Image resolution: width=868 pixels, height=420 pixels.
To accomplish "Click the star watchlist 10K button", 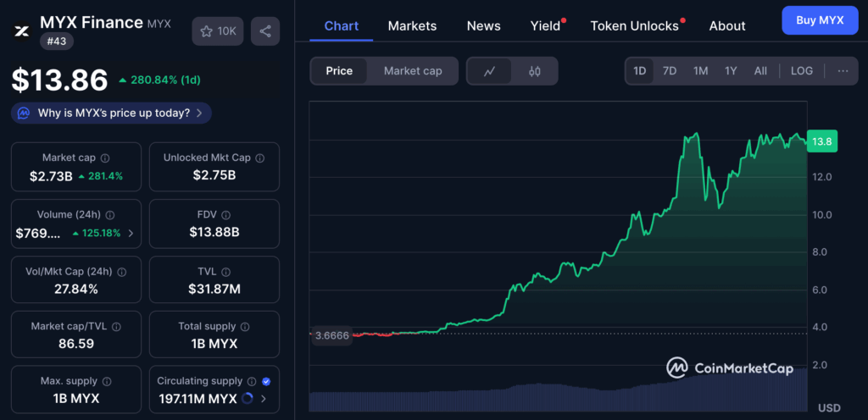I will [218, 31].
